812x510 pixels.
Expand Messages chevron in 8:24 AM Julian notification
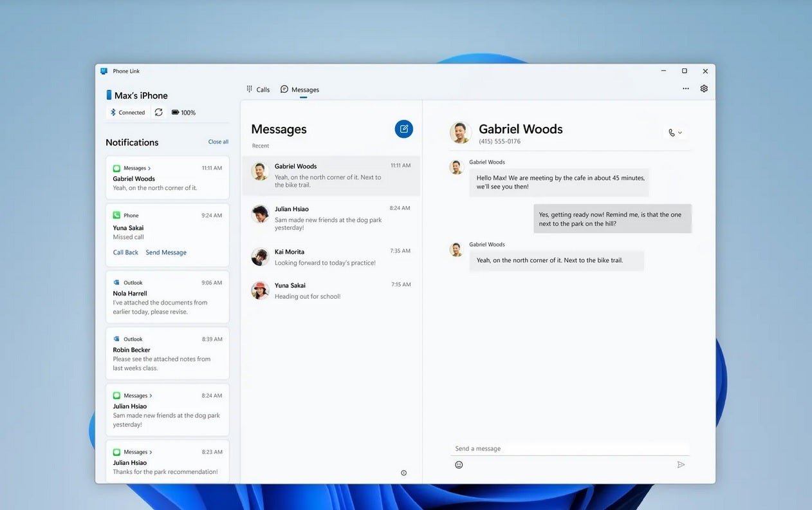pyautogui.click(x=151, y=396)
